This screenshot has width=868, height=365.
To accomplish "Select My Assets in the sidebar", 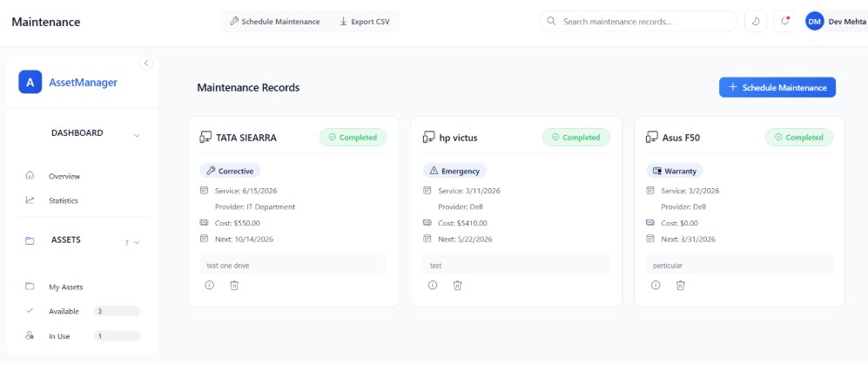I will pos(65,287).
